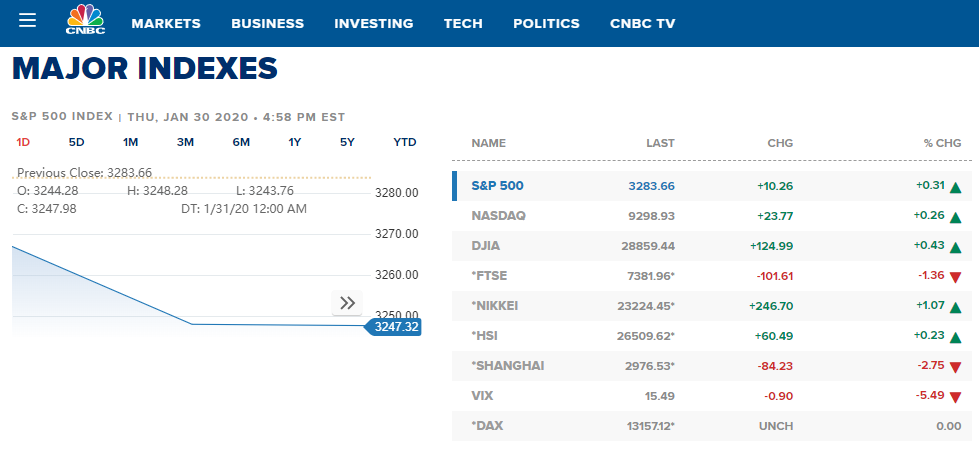Click the green up arrow in NIKKEI row
This screenshot has width=979, height=458.
point(955,308)
